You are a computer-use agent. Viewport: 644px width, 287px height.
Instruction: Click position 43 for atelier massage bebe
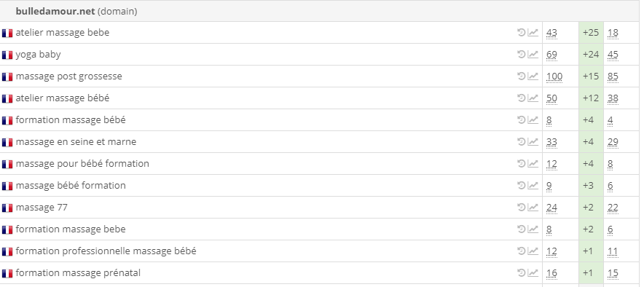(551, 33)
